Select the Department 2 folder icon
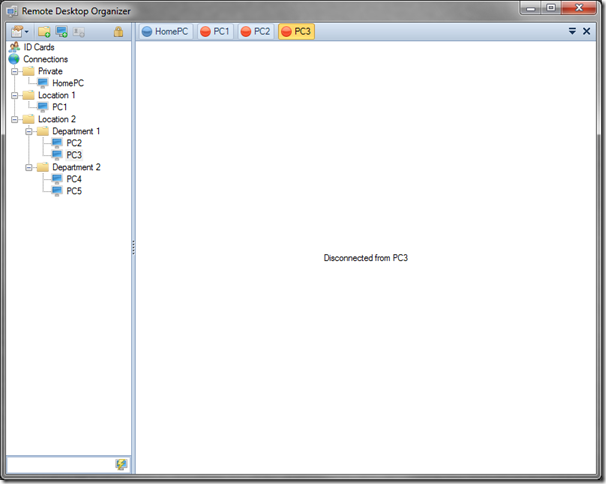Screen dimensions: 606x484 (43, 167)
